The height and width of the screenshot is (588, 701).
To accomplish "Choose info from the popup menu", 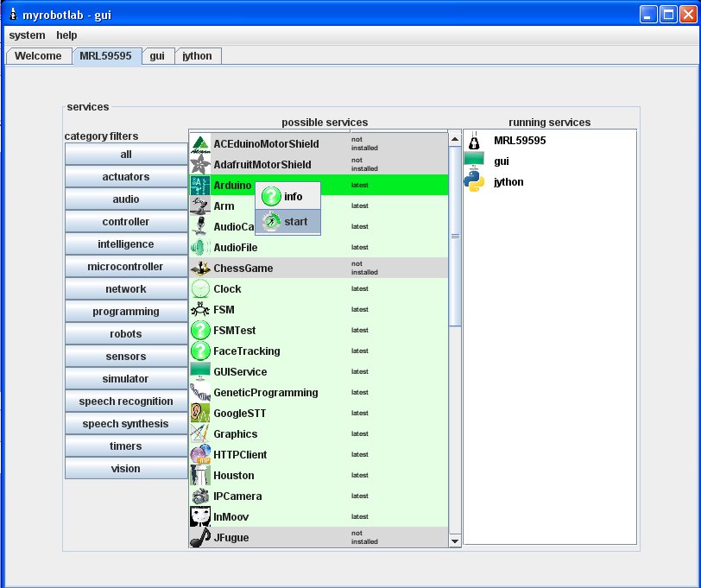I will 287,197.
